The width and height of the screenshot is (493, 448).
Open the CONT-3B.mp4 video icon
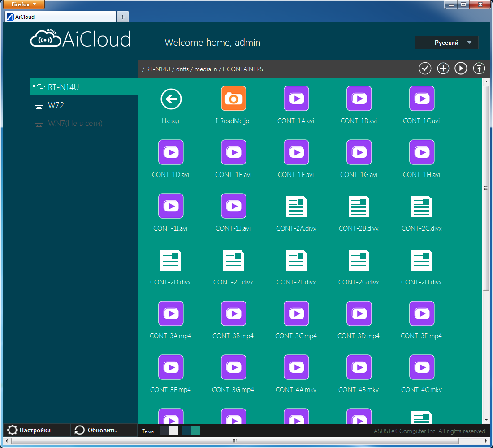(x=234, y=314)
